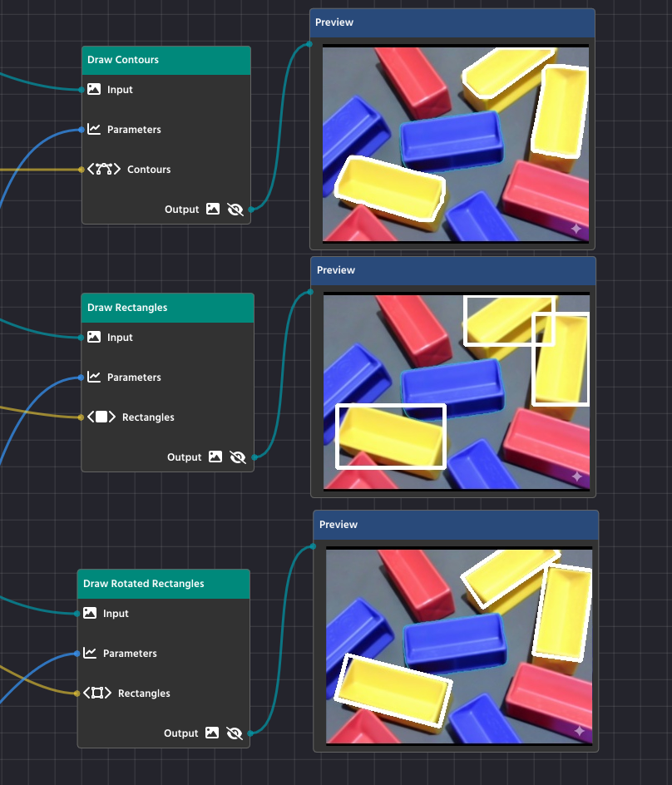672x785 pixels.
Task: Toggle preview visibility eye on Draw Rectangles
Action: (x=238, y=457)
